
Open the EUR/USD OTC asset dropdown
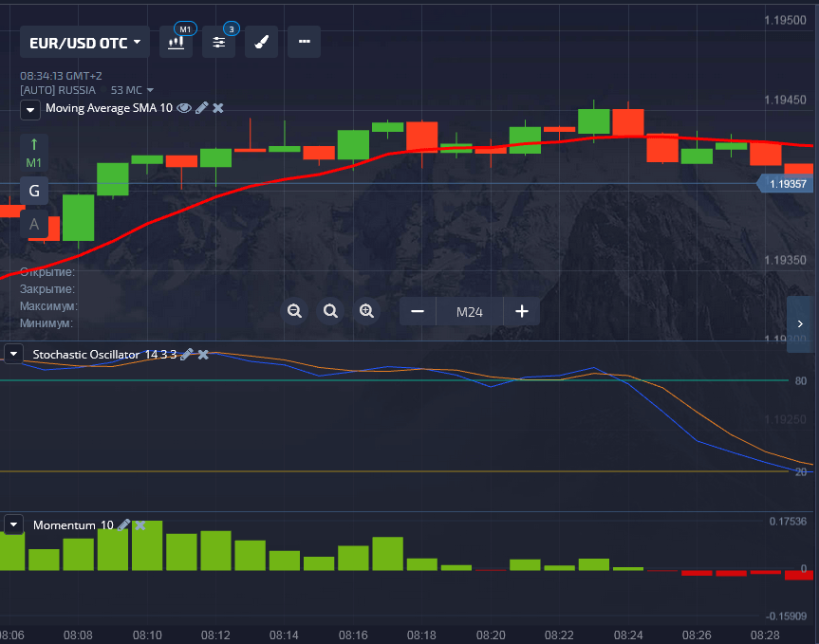click(x=85, y=43)
